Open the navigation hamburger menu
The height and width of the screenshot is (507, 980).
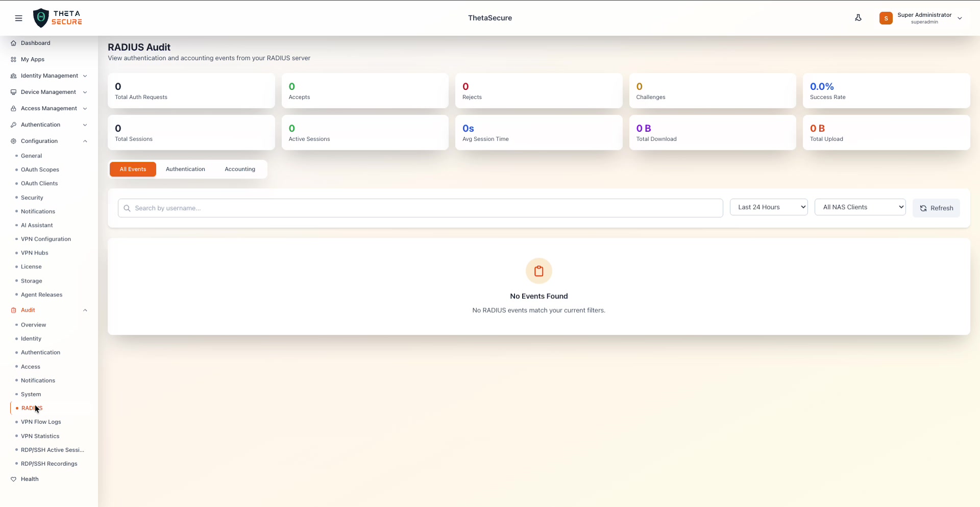(x=19, y=18)
